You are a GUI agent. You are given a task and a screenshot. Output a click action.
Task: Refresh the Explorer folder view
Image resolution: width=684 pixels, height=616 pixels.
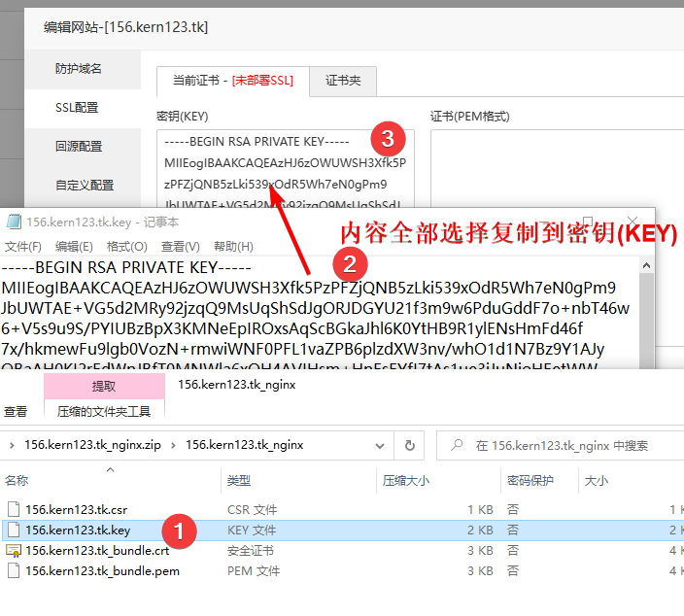[x=409, y=445]
